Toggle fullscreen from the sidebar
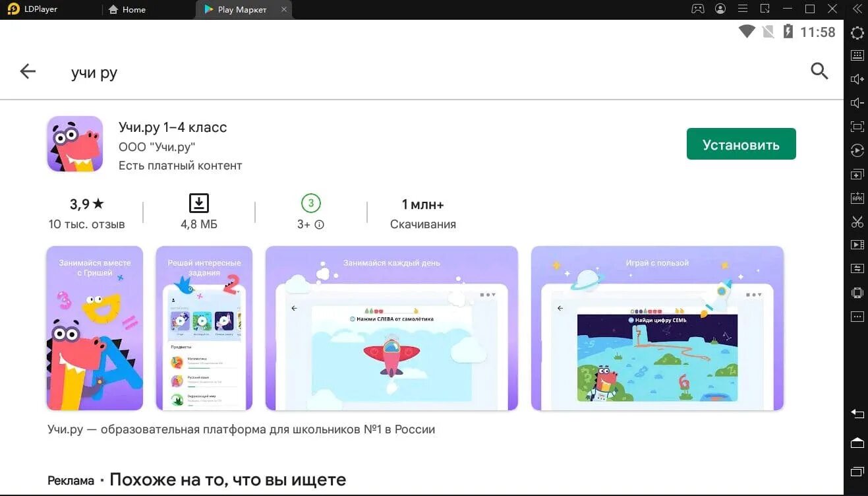The height and width of the screenshot is (496, 868). [857, 127]
